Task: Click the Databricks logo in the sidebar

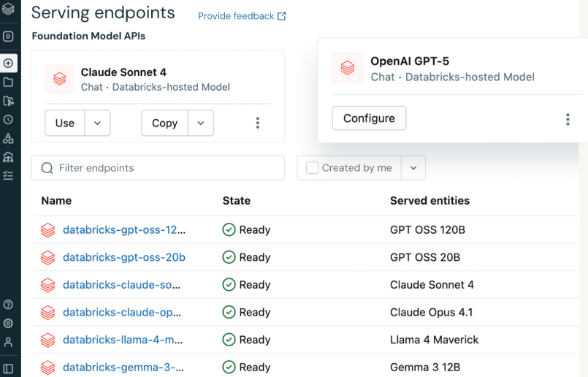Action: pyautogui.click(x=8, y=8)
